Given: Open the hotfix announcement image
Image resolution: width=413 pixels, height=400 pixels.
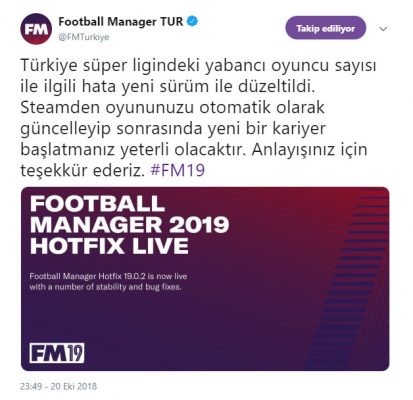Looking at the screenshot, I should pos(205,279).
